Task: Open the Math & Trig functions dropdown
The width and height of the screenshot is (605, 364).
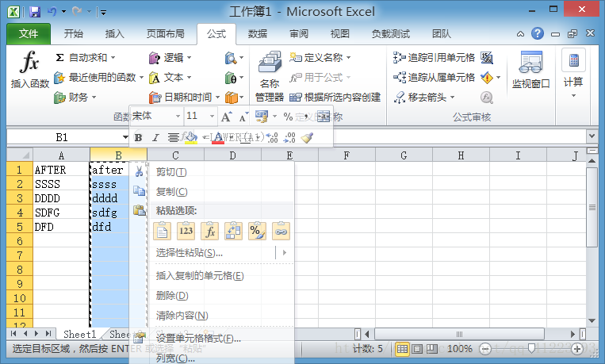Action: (x=234, y=78)
